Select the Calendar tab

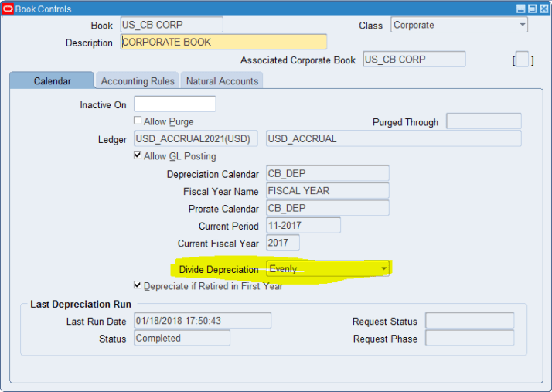pyautogui.click(x=52, y=81)
